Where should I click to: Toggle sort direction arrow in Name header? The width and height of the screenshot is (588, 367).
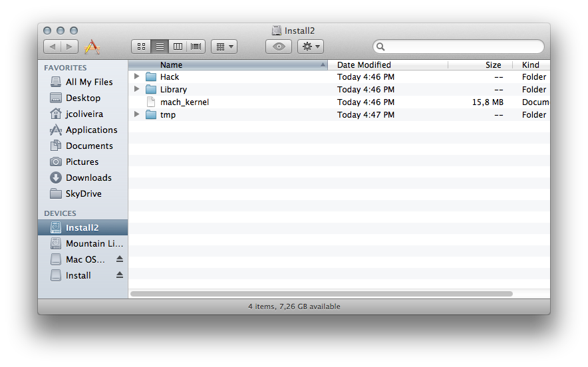coord(323,65)
